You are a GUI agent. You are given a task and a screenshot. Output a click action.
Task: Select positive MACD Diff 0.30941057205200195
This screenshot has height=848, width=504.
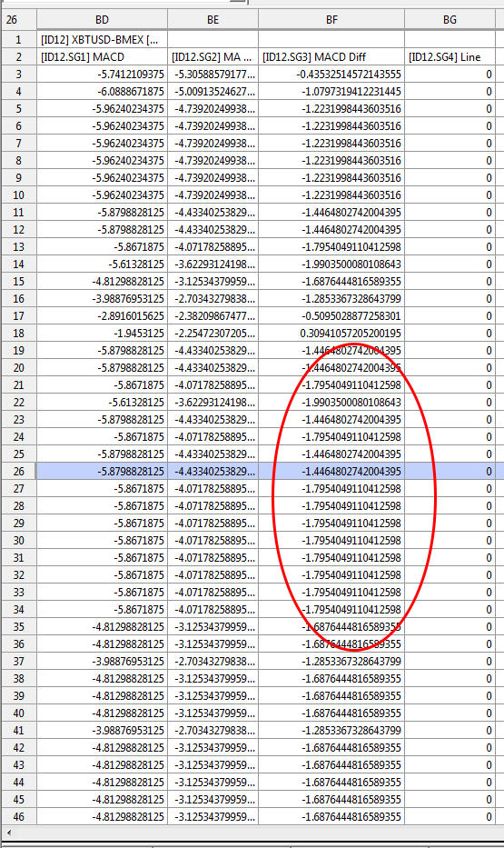click(331, 334)
